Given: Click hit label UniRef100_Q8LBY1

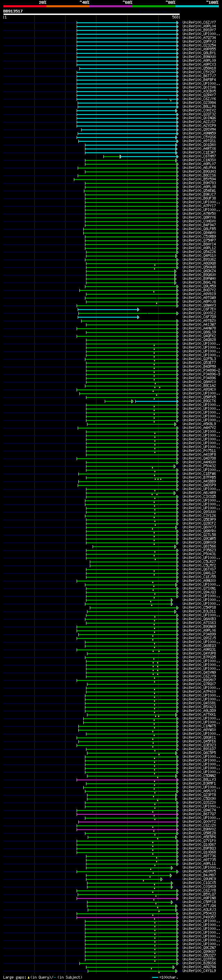Looking at the screenshot, I should click(199, 53).
